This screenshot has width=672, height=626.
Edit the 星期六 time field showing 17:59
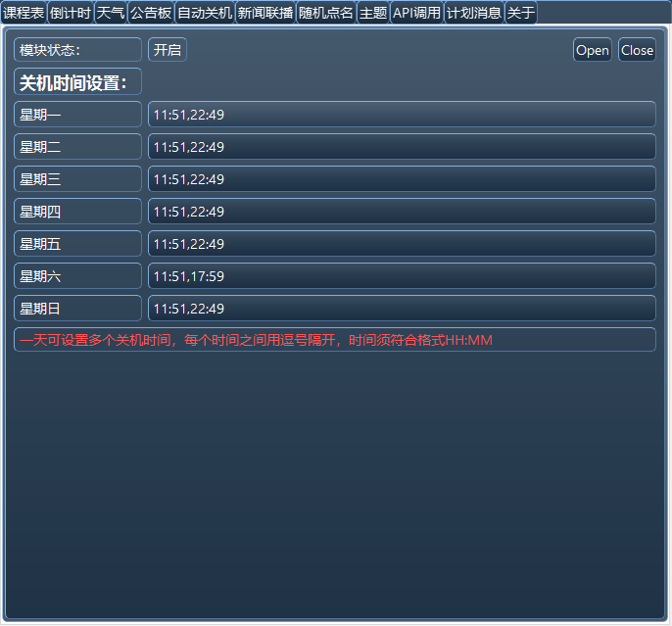point(402,276)
